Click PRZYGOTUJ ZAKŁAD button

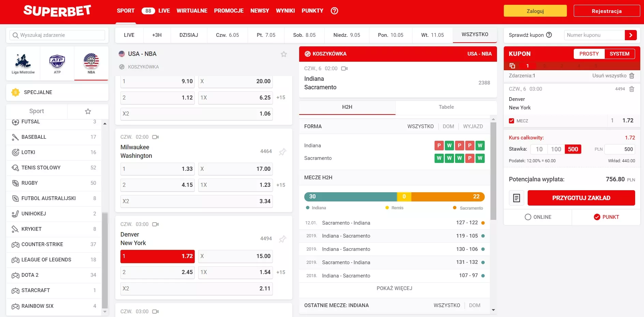tap(581, 198)
